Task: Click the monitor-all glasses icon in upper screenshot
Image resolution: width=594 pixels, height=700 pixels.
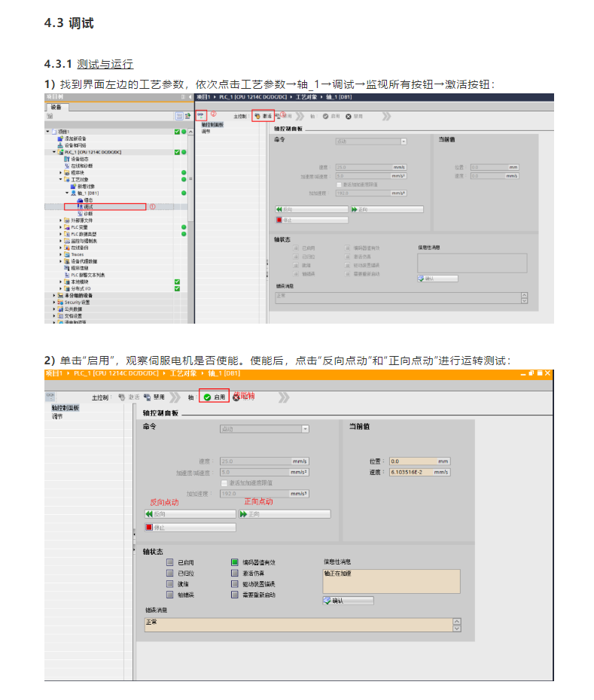Action: 200,115
